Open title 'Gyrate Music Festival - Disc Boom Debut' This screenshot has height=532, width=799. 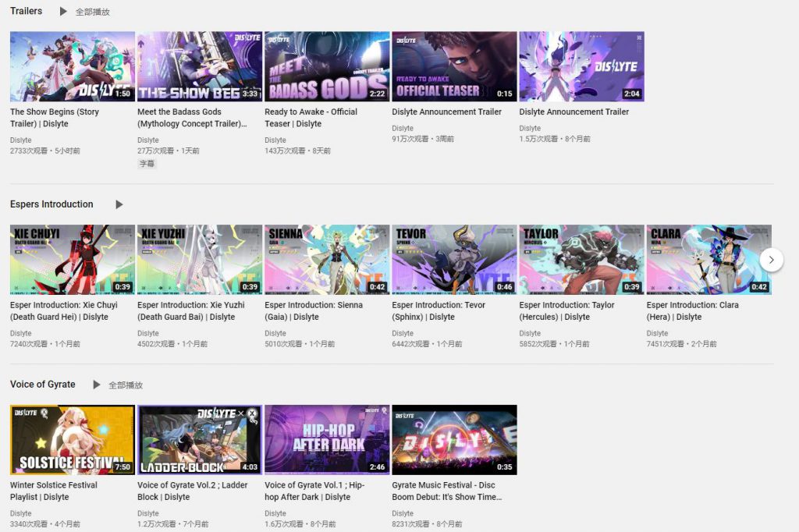(x=447, y=491)
